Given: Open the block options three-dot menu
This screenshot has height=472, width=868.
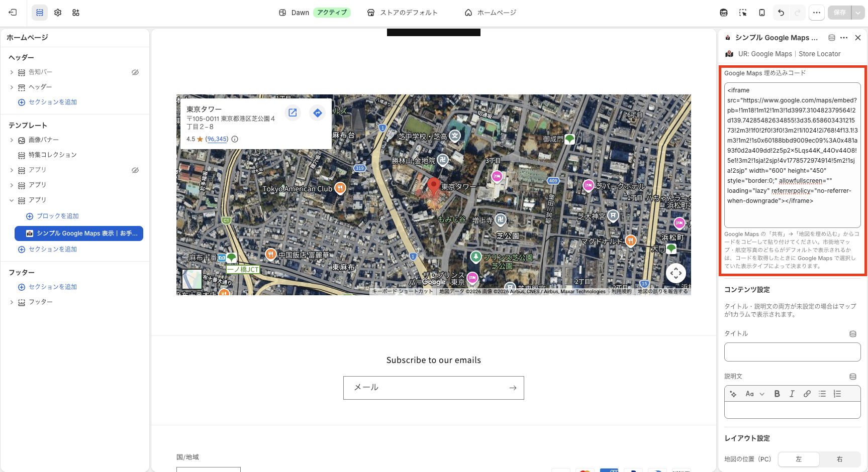Looking at the screenshot, I should click(844, 38).
